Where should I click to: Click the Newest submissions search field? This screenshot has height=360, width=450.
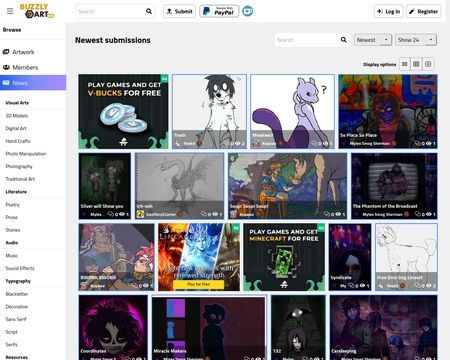306,40
